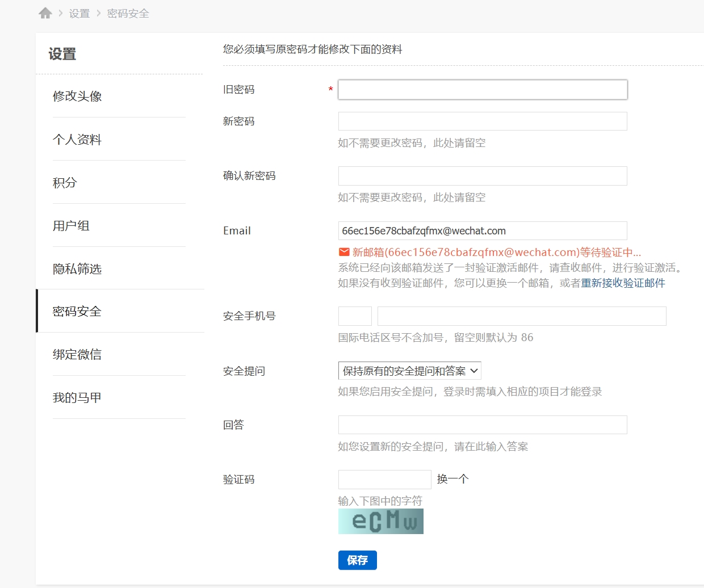704x588 pixels.
Task: Open 修改头像 settings menu item
Action: (77, 96)
